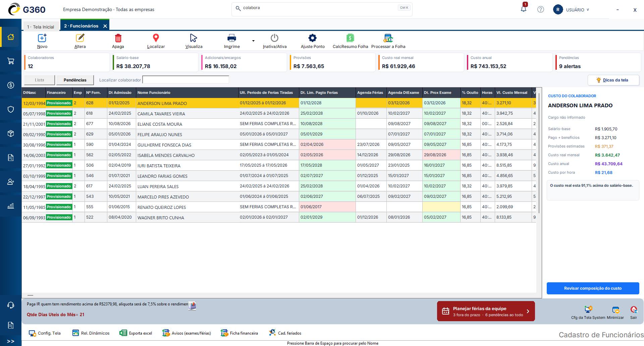The width and height of the screenshot is (644, 346).
Task: Open the home icon in the sidebar
Action: (x=11, y=37)
